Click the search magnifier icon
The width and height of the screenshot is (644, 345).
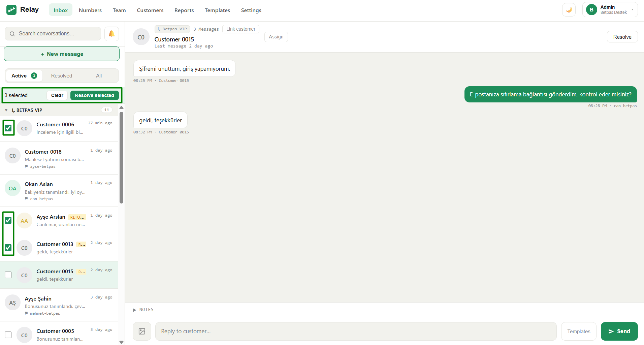[12, 34]
